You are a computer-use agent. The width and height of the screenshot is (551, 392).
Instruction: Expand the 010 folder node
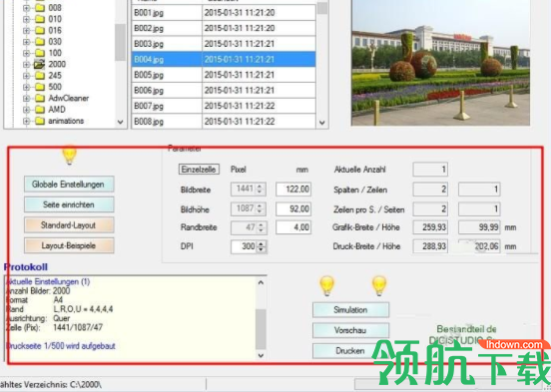pos(26,19)
